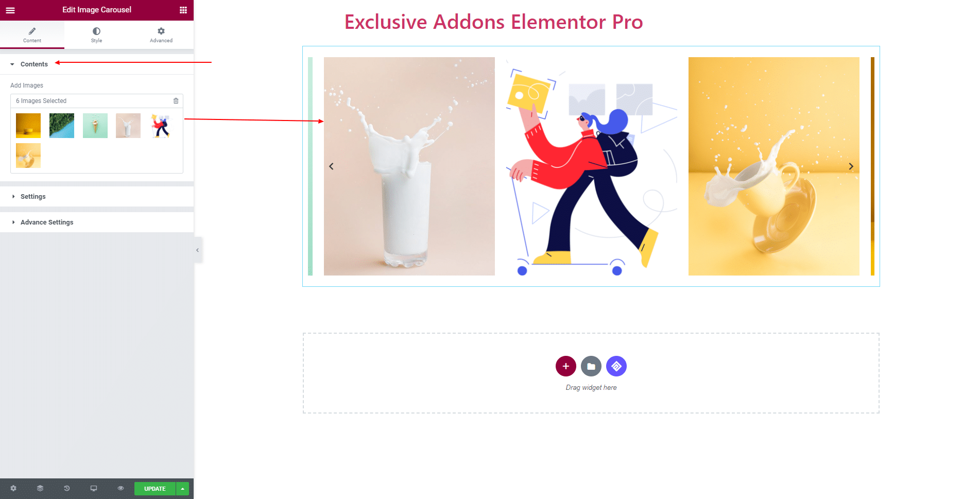Open the widgets grid icon
Screen dimensions: 980x499
[183, 10]
